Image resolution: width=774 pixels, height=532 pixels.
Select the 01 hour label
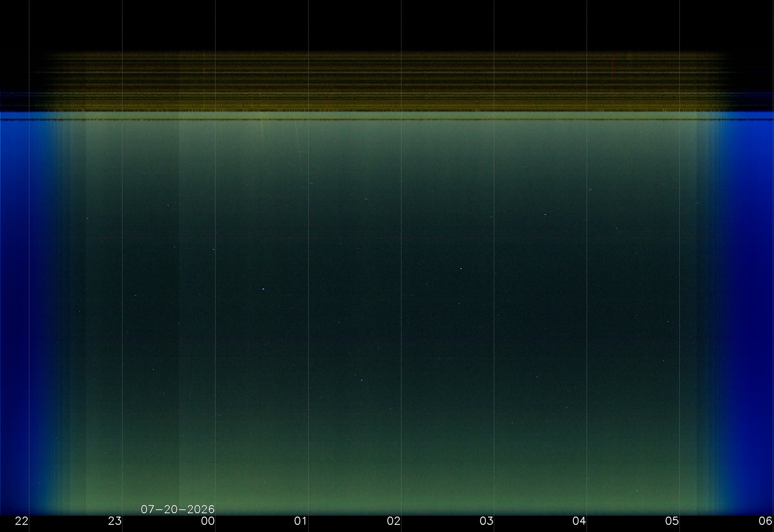(301, 521)
